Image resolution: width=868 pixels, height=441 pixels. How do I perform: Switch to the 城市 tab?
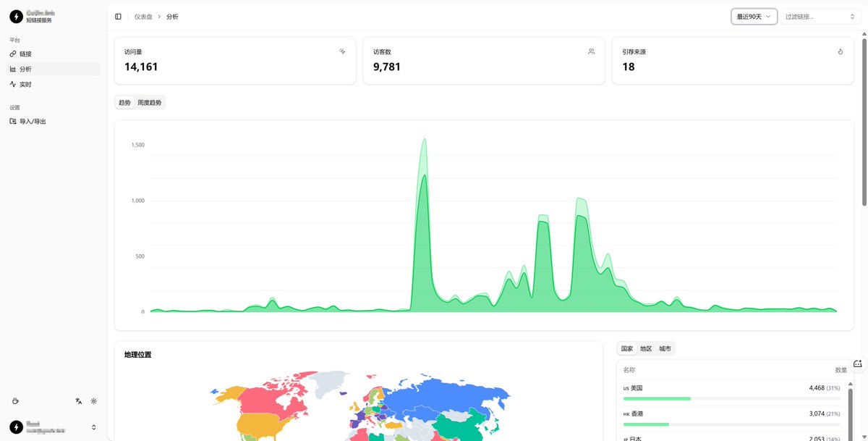coord(665,349)
